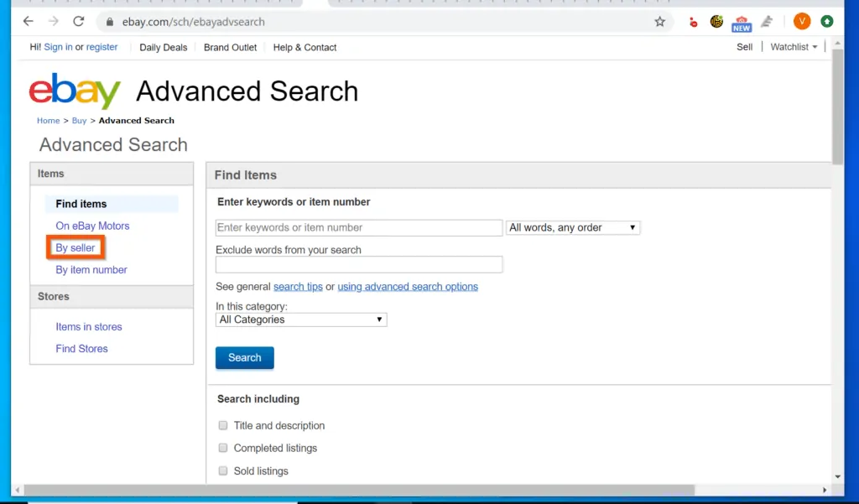The height and width of the screenshot is (504, 859).
Task: Open the extension icon labeled NEW
Action: (742, 23)
